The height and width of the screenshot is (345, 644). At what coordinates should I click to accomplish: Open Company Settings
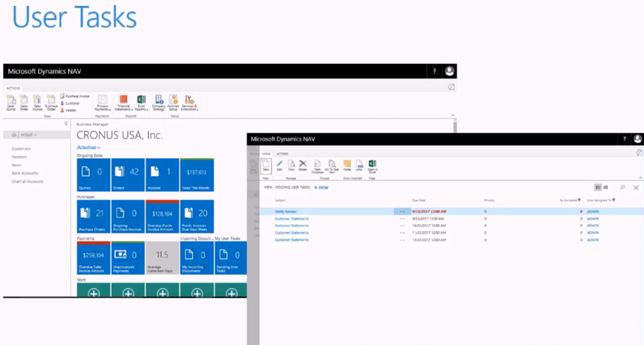(159, 102)
